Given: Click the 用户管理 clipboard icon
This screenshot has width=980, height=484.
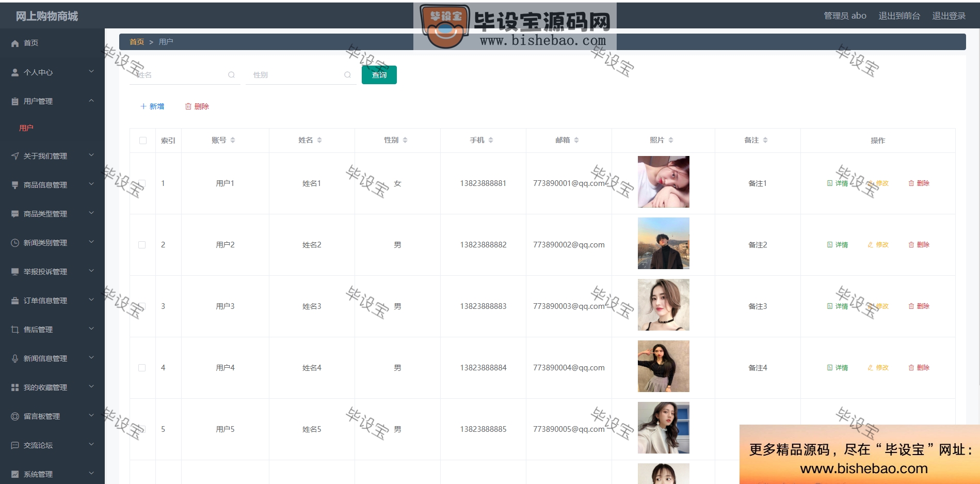Looking at the screenshot, I should coord(15,101).
